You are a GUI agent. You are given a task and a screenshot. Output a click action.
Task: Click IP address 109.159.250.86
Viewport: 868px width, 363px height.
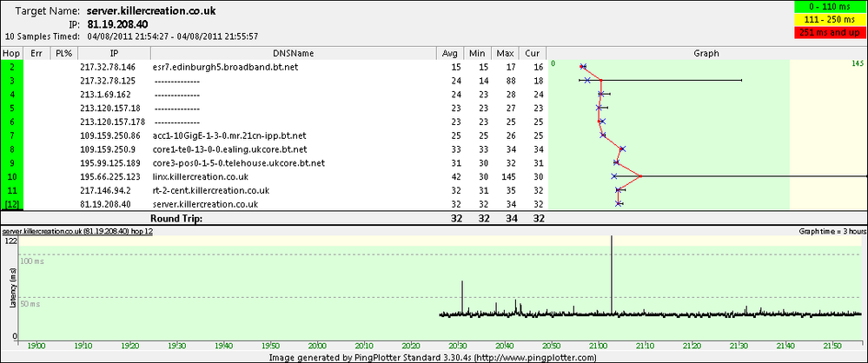coord(110,135)
